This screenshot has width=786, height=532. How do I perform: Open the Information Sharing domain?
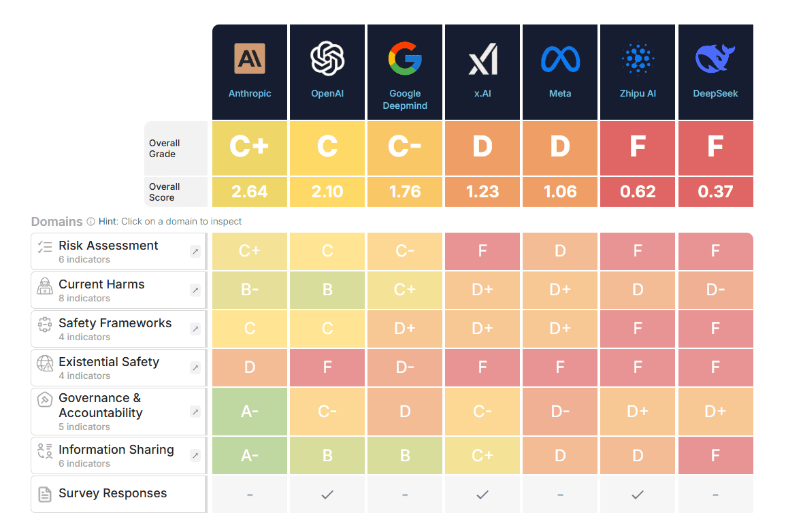point(119,455)
